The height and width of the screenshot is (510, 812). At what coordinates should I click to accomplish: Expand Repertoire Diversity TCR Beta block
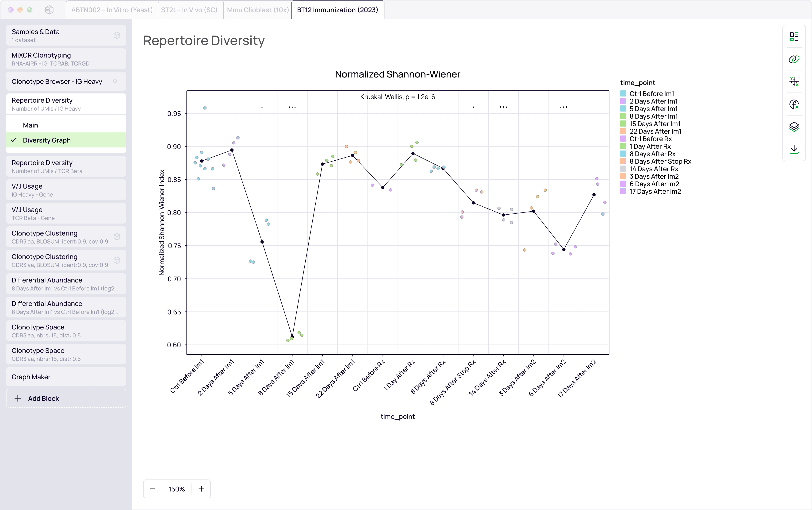(66, 166)
